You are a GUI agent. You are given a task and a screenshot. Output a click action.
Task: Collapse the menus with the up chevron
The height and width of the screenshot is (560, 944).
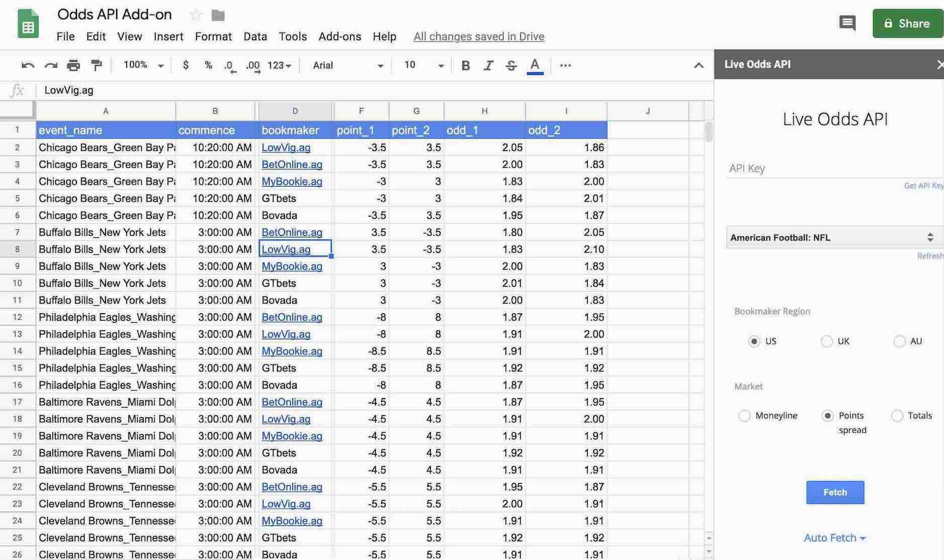click(699, 65)
